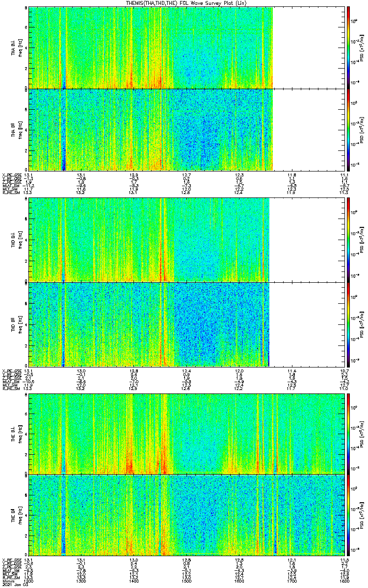Select the THA B-perpendicular spectrogram panel
Screen dimensions: 368x588
[186, 48]
